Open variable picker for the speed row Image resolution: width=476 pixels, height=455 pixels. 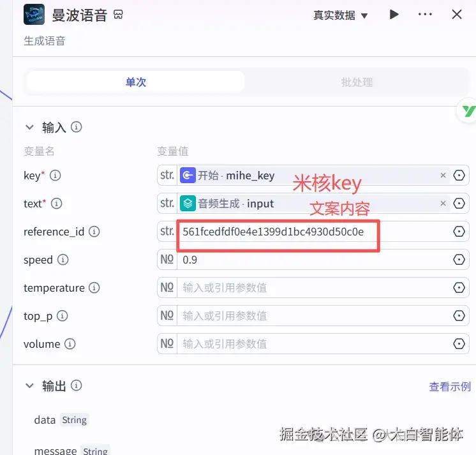coord(459,260)
